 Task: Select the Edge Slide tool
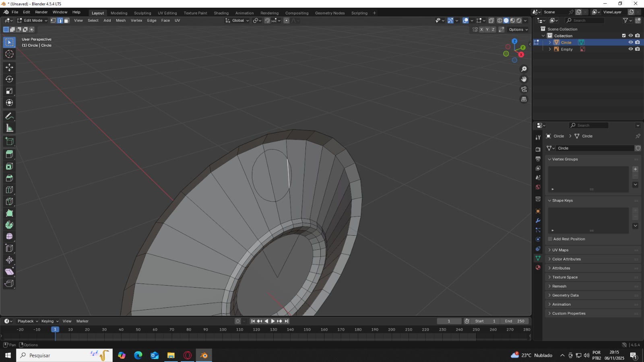[x=9, y=249]
